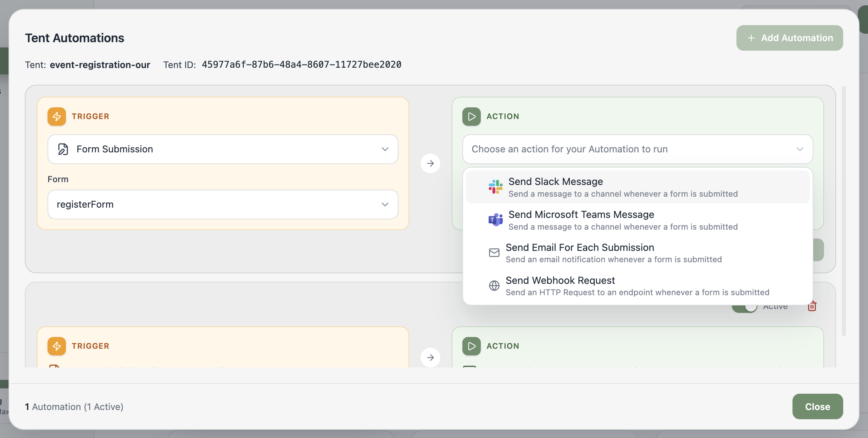Click the Slack logo icon
The image size is (868, 438).
[495, 187]
